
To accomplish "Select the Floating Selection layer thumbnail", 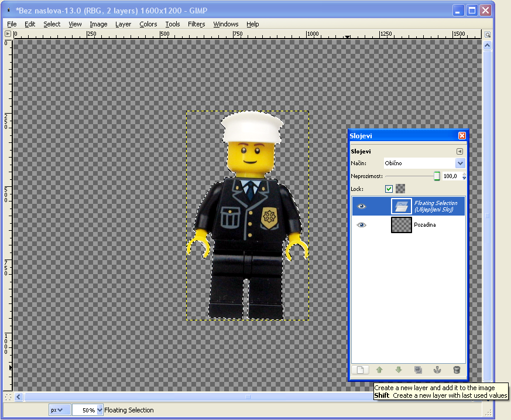I will click(x=401, y=206).
